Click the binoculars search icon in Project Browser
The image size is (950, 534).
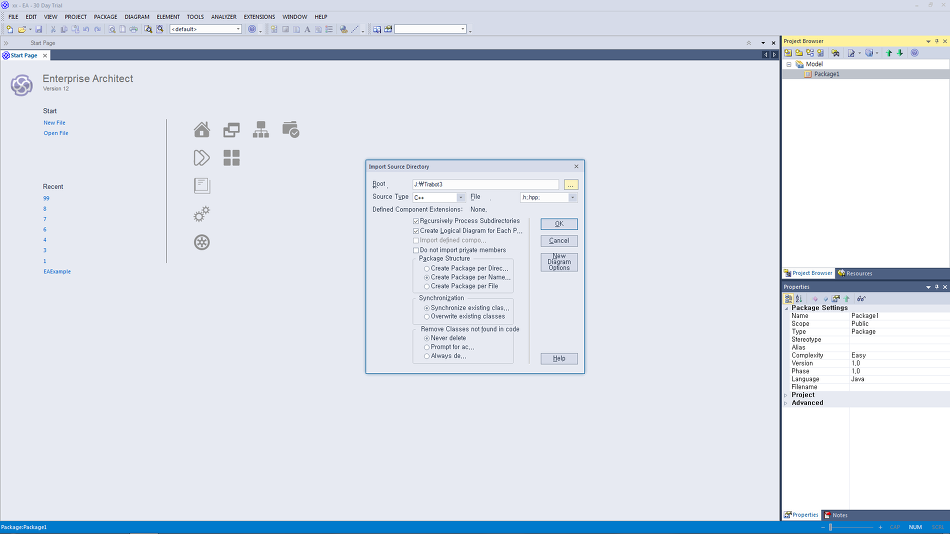[x=835, y=53]
